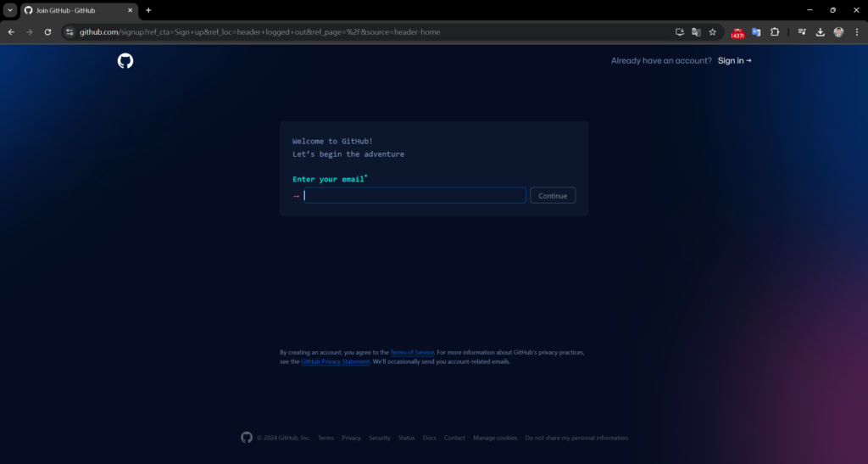Viewport: 868px width, 464px height.
Task: Open Chrome three-dot menu
Action: tap(857, 32)
